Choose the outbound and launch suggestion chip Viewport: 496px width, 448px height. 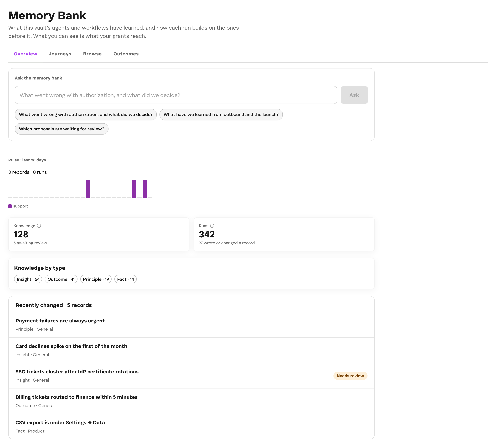click(x=221, y=115)
